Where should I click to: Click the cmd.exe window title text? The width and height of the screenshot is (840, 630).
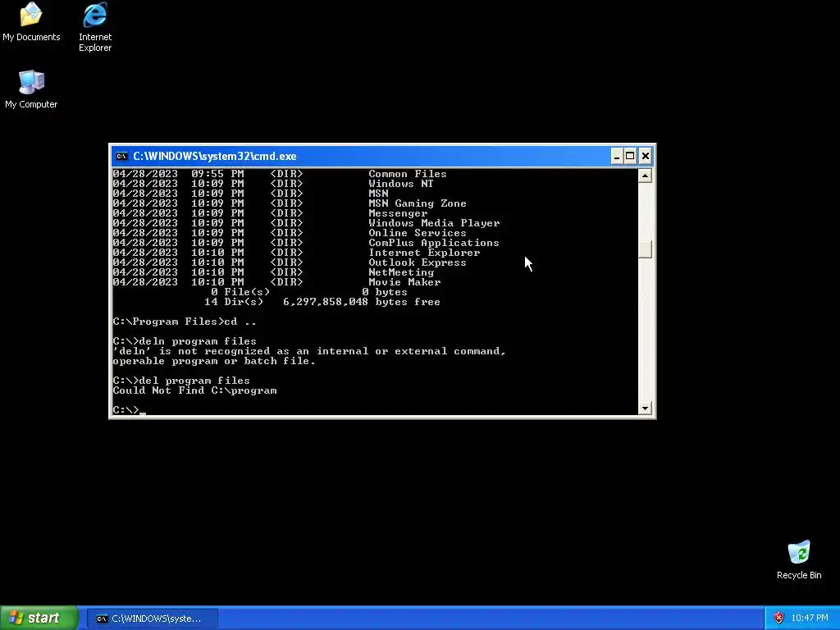(x=214, y=157)
